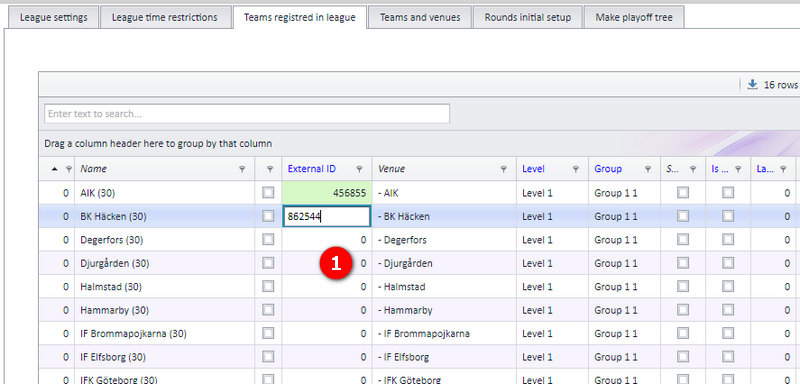The image size is (800, 384).
Task: Click Level 1 cell in IF Elfsborg row
Action: point(553,357)
